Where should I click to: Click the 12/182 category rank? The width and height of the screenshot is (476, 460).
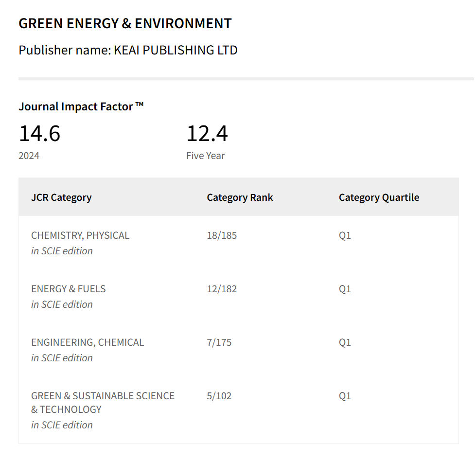pyautogui.click(x=222, y=289)
